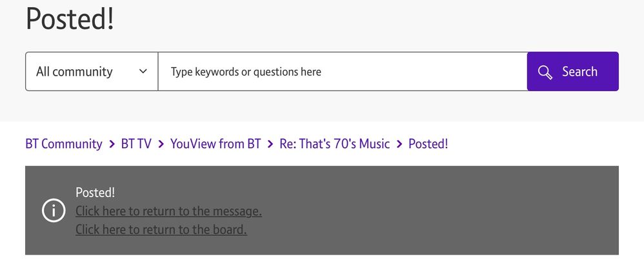
Task: Navigate to YouView from BT breadcrumb
Action: coord(216,143)
